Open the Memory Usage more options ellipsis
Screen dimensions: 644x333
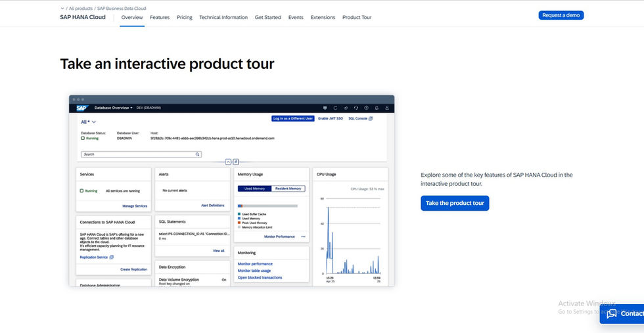303,236
